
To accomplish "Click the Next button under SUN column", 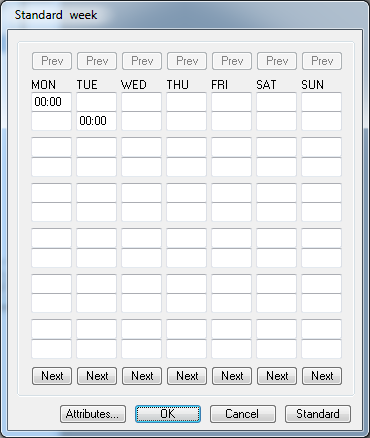I will click(x=322, y=376).
